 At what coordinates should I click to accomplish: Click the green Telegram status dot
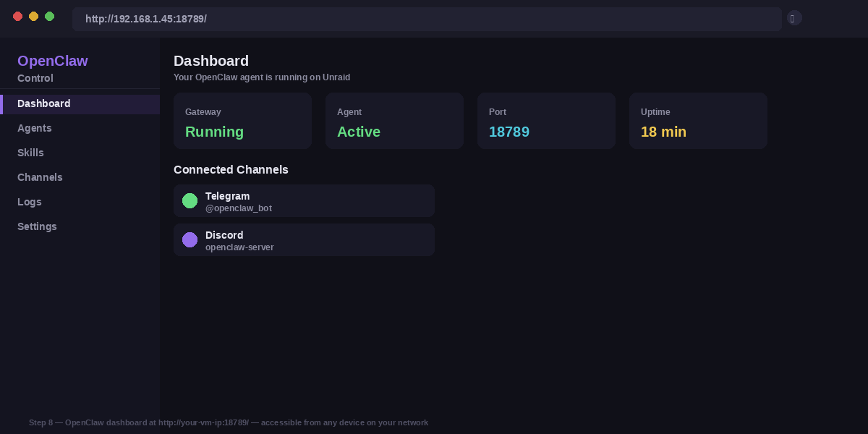tap(190, 201)
